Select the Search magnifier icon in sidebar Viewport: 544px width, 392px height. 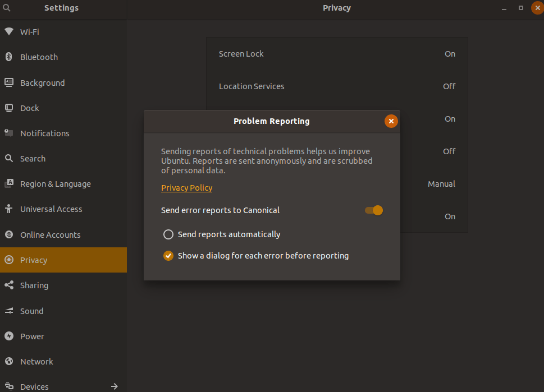pos(8,158)
